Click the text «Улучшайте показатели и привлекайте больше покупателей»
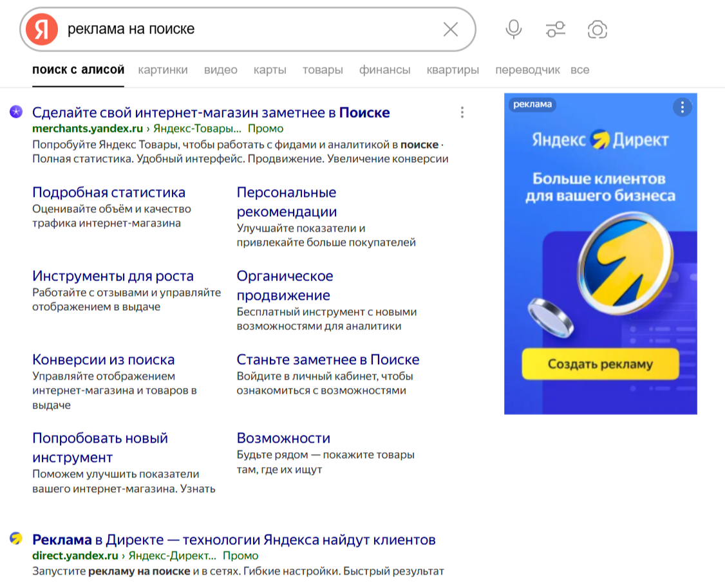 click(326, 235)
